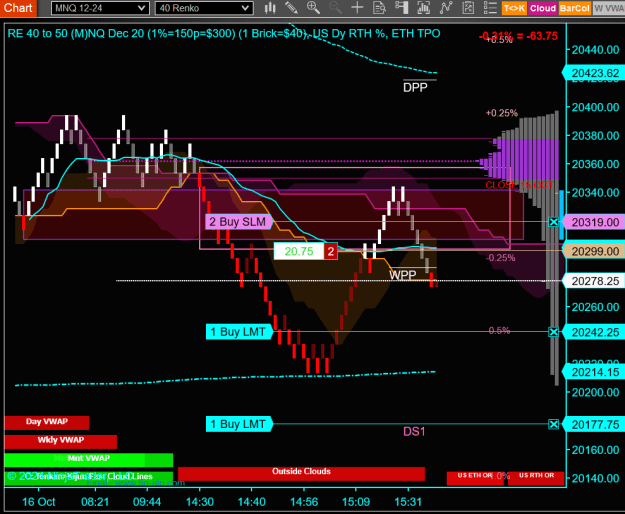
Task: Click the chart title RE 40 to 50 text
Action: 223,33
